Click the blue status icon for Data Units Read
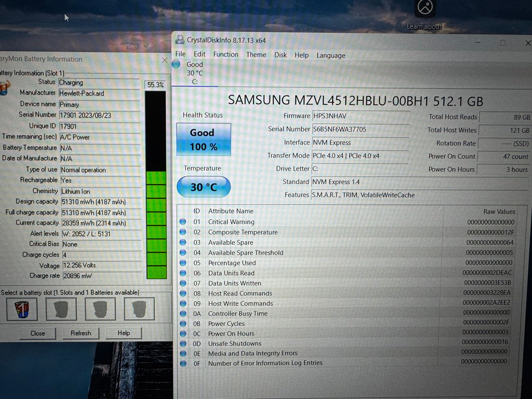 click(183, 273)
